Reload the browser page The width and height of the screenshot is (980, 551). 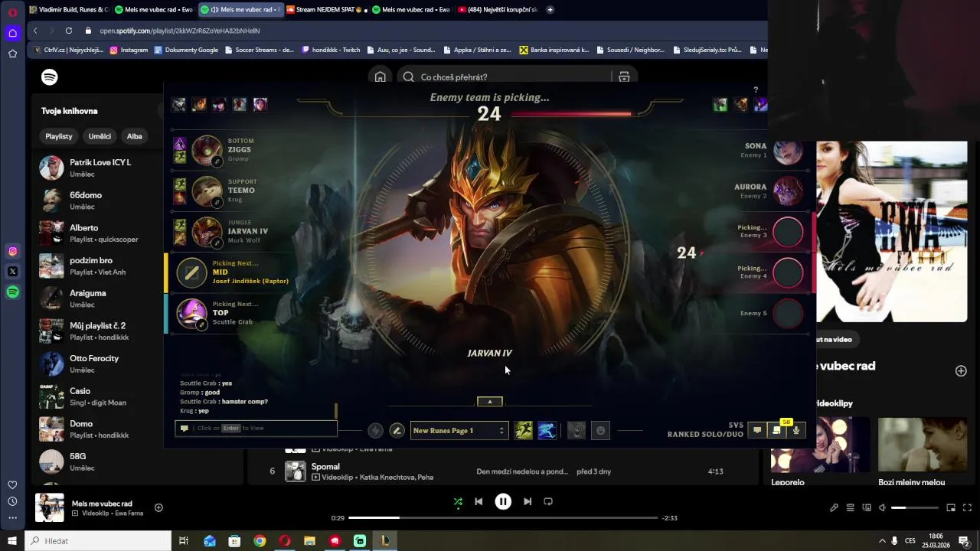pyautogui.click(x=69, y=31)
